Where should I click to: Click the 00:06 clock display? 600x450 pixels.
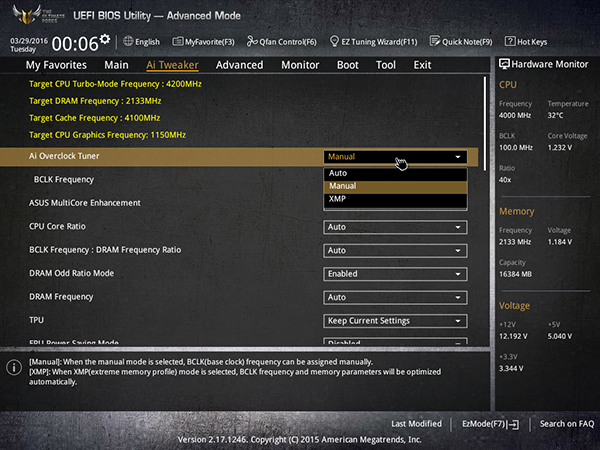tap(75, 44)
